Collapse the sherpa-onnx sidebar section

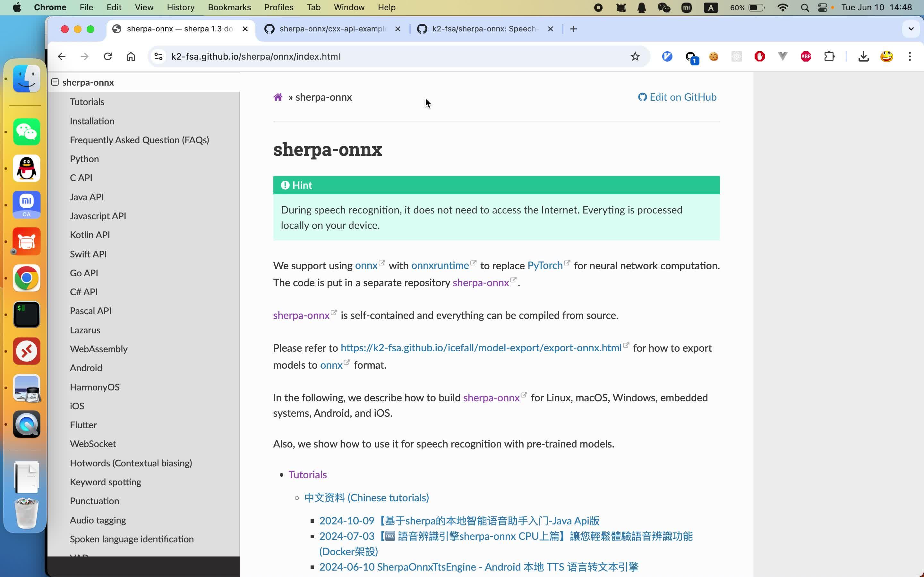pos(55,82)
